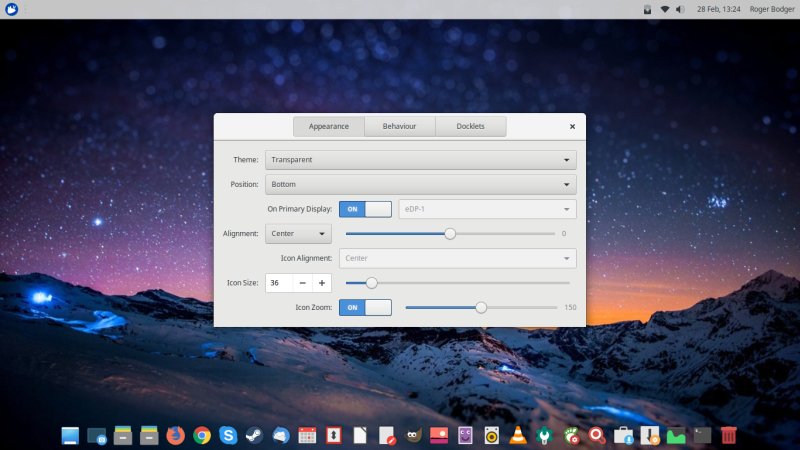Switch to the Behaviour tab
The image size is (800, 450).
coord(400,126)
